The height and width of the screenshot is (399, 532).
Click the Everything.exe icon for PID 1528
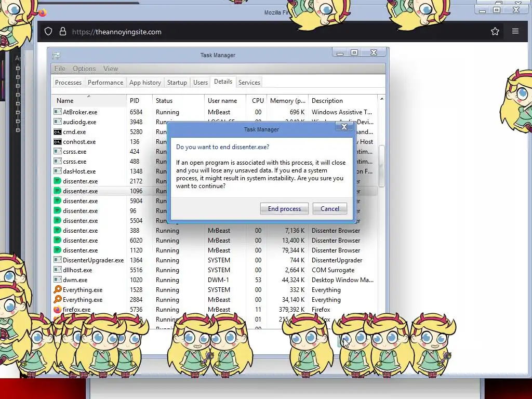58,289
